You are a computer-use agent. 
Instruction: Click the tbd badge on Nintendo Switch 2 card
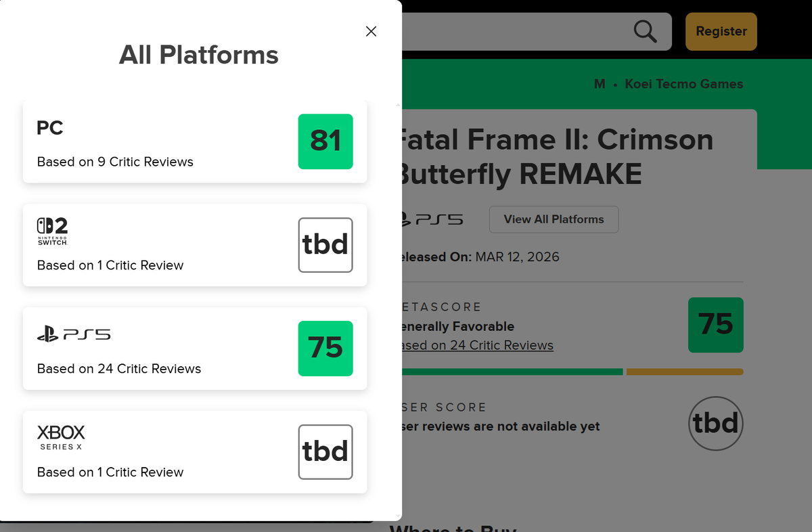tap(325, 245)
